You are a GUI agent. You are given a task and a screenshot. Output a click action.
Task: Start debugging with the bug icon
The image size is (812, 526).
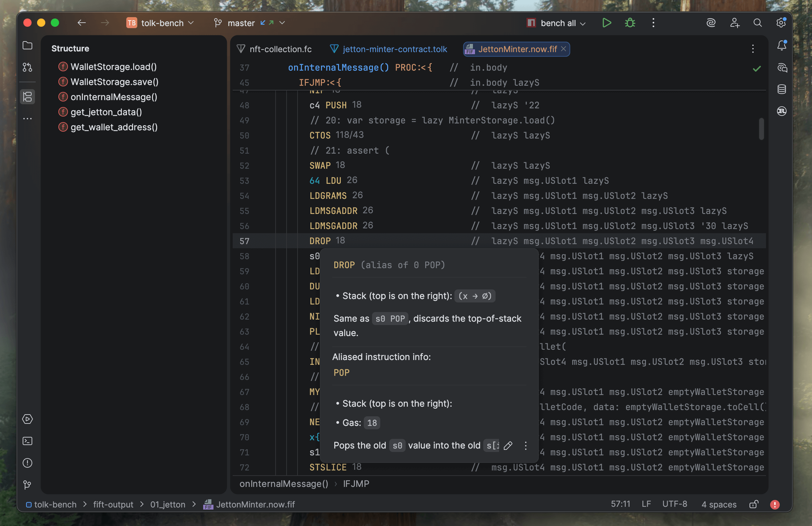click(630, 23)
